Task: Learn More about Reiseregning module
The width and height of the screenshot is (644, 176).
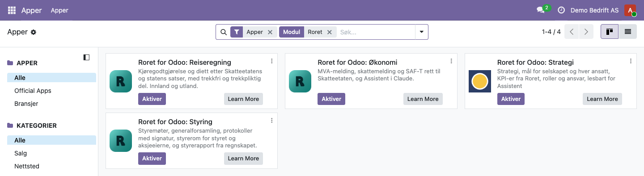Action: pos(243,99)
